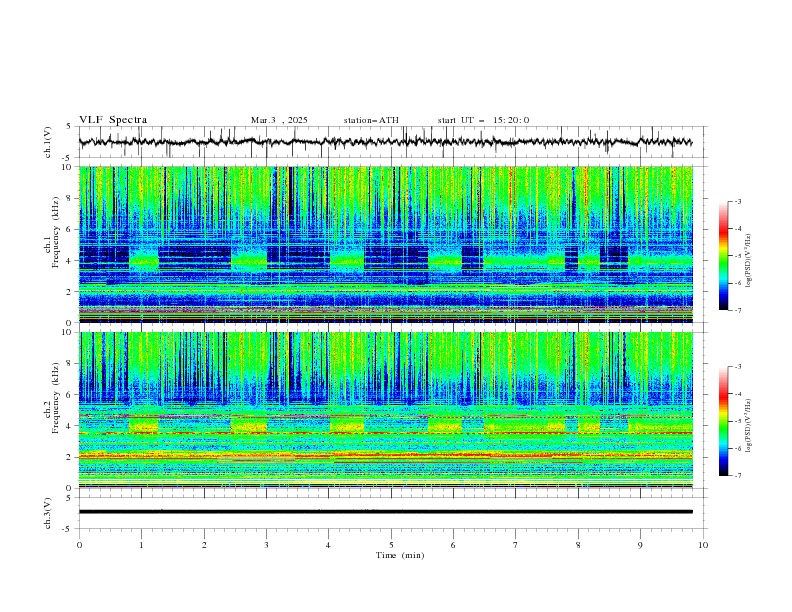Viewport: 792px width, 612px height.
Task: Click the "-5" label on ch.1 colorbar
Action: pos(738,256)
